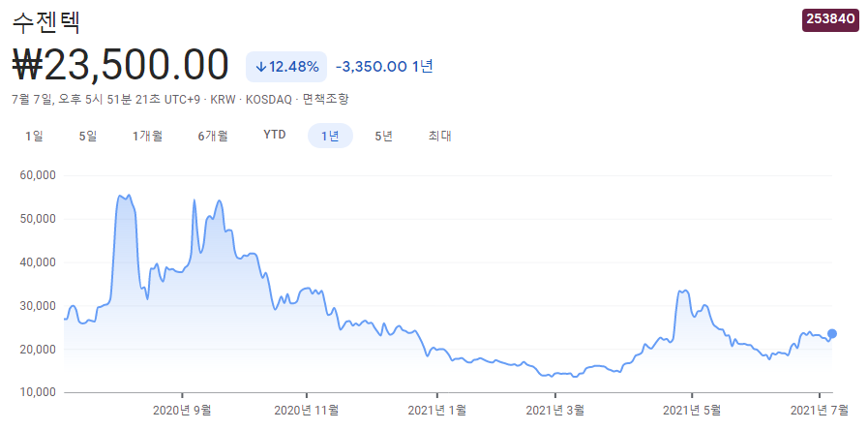This screenshot has width=868, height=430.
Task: Click the 2021년 5월 axis label
Action: [x=692, y=411]
